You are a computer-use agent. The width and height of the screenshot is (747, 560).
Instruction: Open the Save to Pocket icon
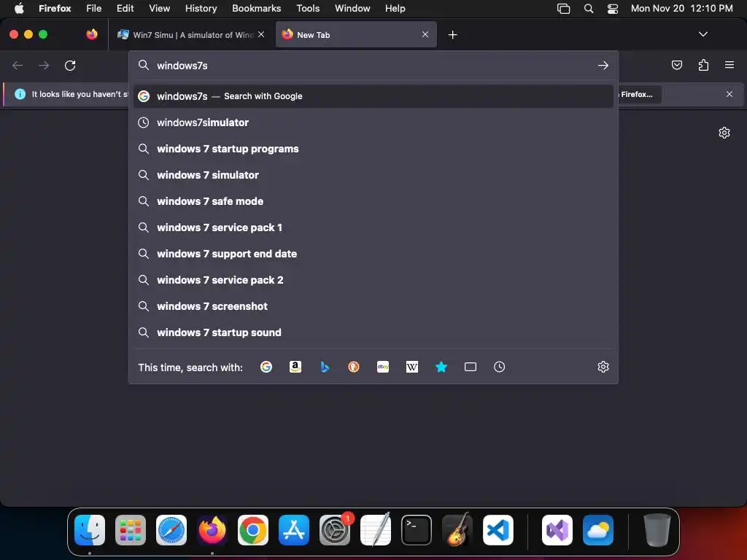pyautogui.click(x=676, y=65)
